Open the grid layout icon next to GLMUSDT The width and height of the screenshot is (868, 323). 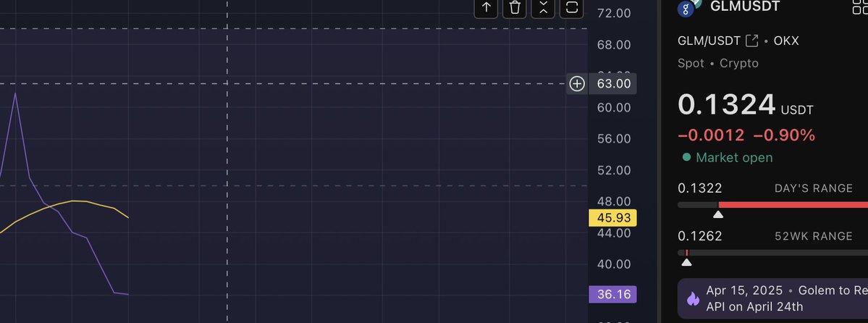[860, 7]
